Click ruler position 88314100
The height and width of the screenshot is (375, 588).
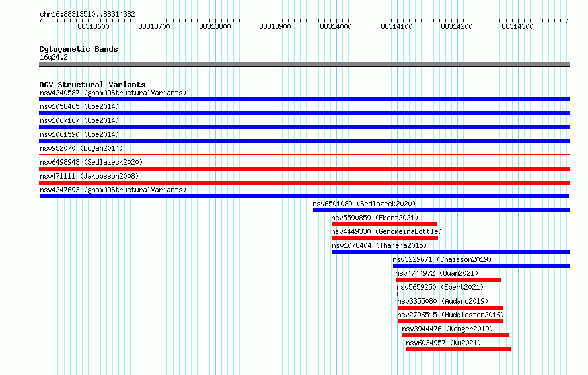(x=397, y=26)
